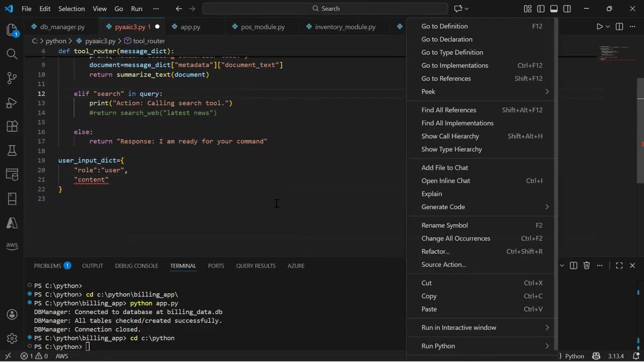This screenshot has width=644, height=362.
Task: Open the Explorer view in activity bar
Action: coord(12,30)
